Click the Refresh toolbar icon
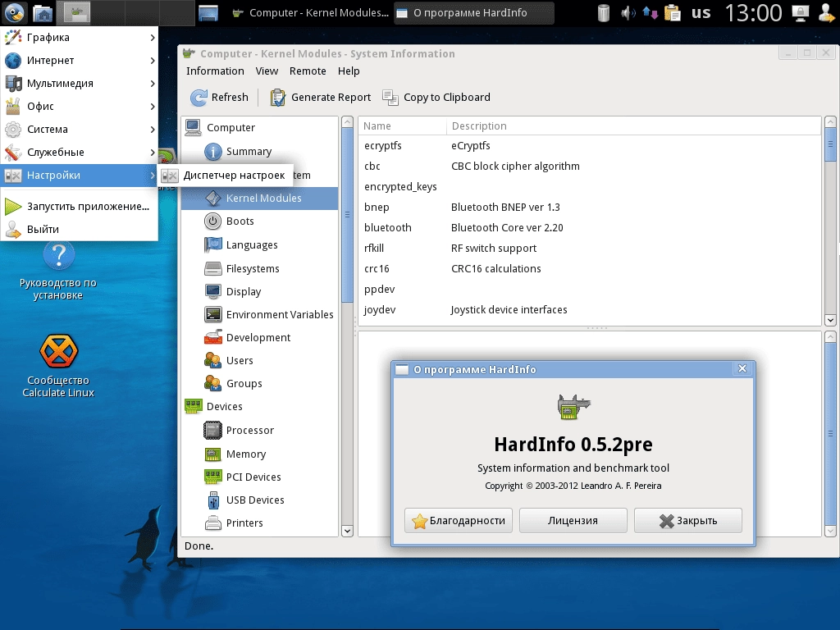 coord(199,97)
